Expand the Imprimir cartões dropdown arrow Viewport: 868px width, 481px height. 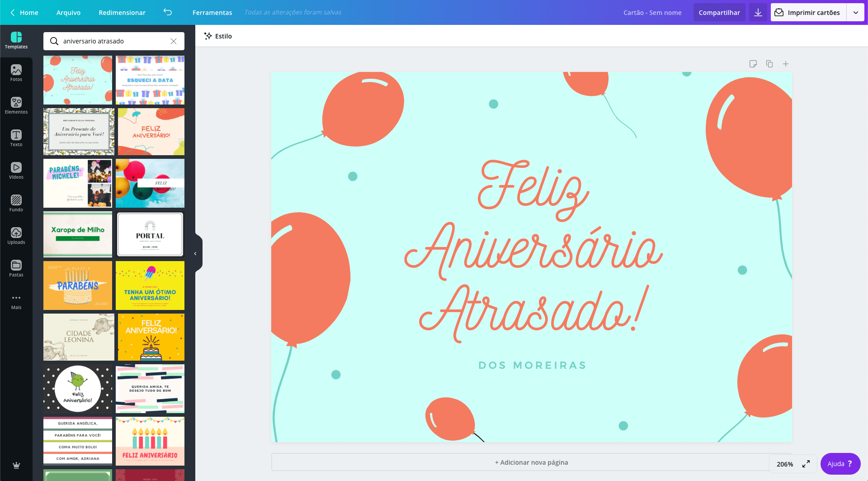coord(855,12)
